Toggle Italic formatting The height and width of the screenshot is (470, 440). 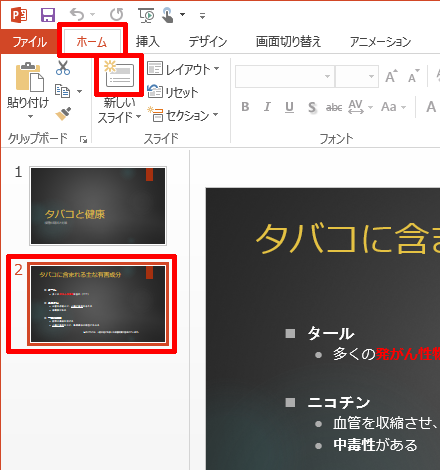tap(267, 107)
